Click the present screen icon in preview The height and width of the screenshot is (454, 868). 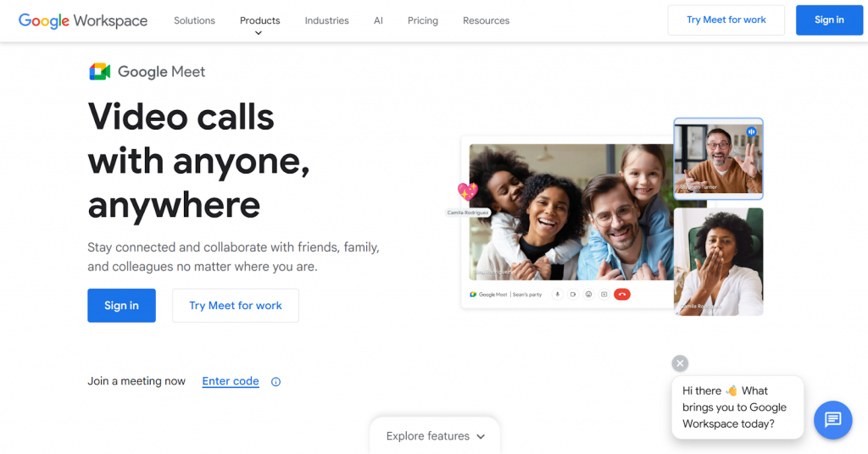pos(604,294)
